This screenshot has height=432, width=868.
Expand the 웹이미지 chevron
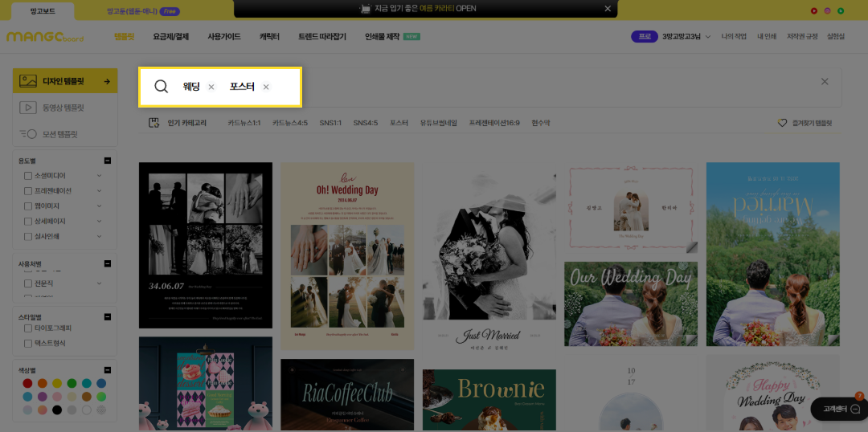click(x=99, y=206)
